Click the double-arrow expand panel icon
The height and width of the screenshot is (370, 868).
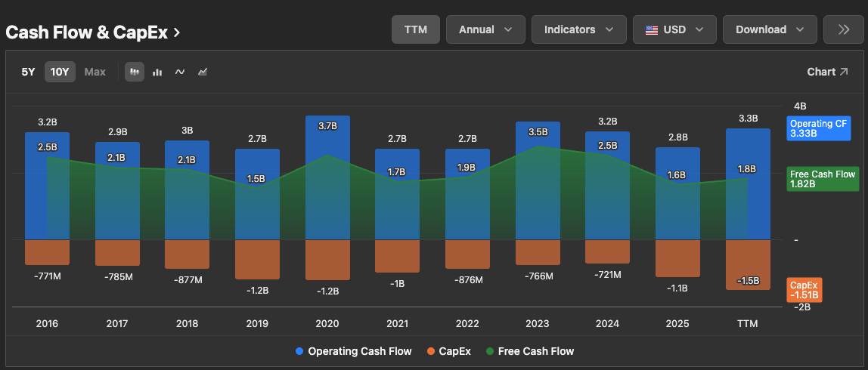[x=844, y=29]
